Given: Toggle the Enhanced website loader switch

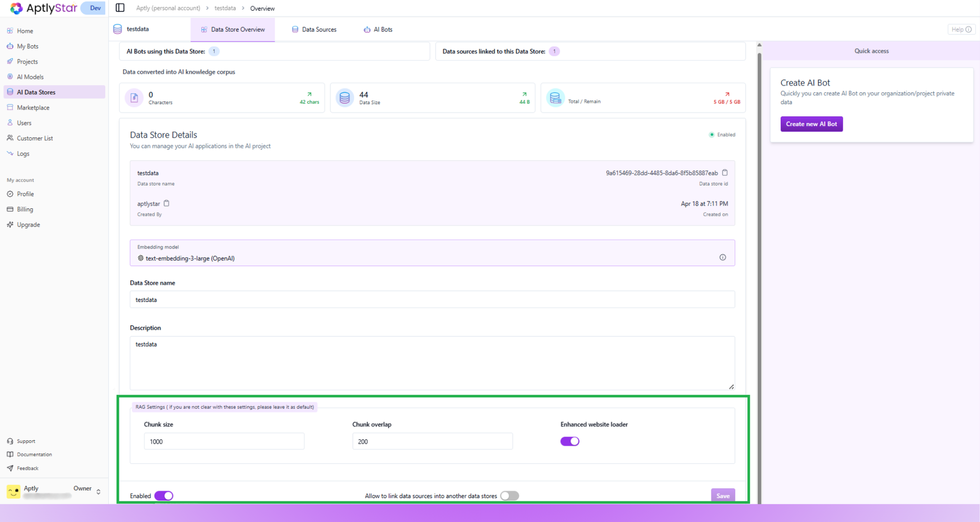Looking at the screenshot, I should 570,441.
